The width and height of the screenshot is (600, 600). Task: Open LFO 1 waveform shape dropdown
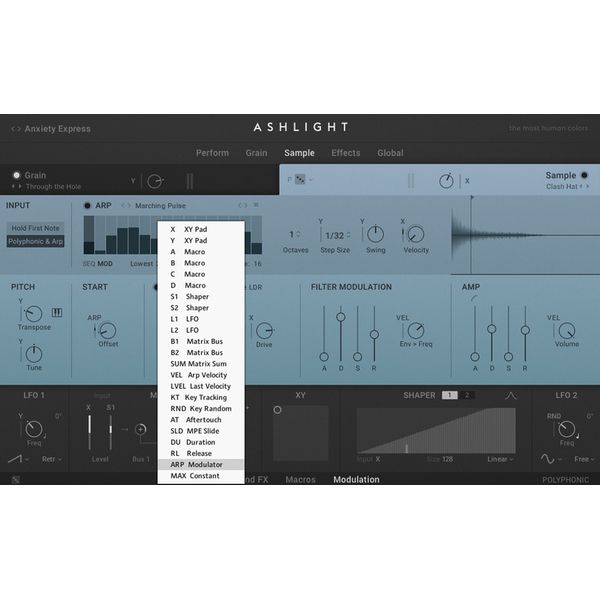[18, 458]
